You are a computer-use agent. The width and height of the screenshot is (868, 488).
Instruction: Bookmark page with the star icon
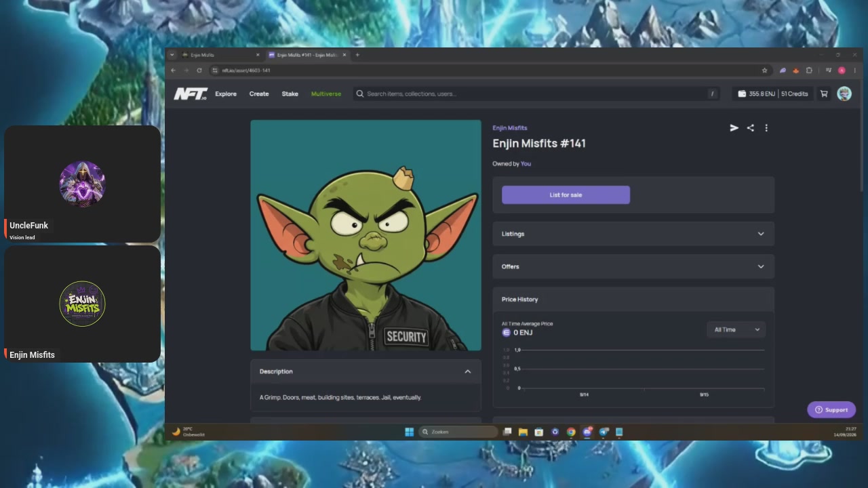pyautogui.click(x=765, y=70)
